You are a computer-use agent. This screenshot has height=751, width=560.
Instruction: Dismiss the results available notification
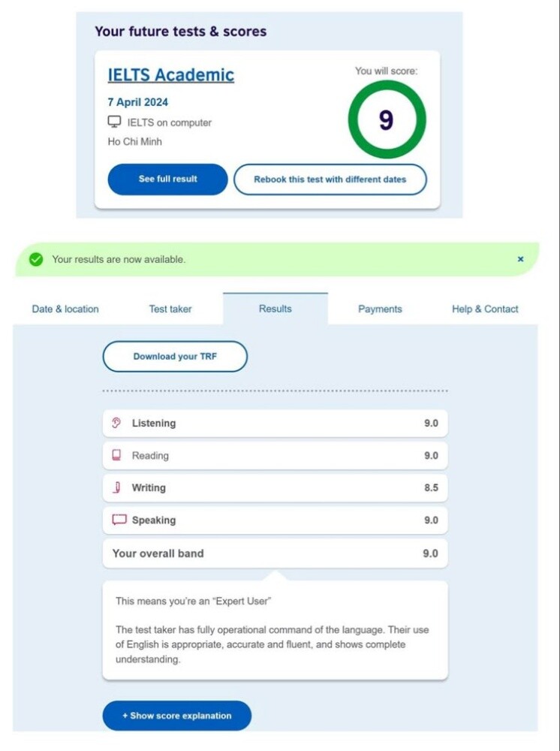[x=521, y=259]
